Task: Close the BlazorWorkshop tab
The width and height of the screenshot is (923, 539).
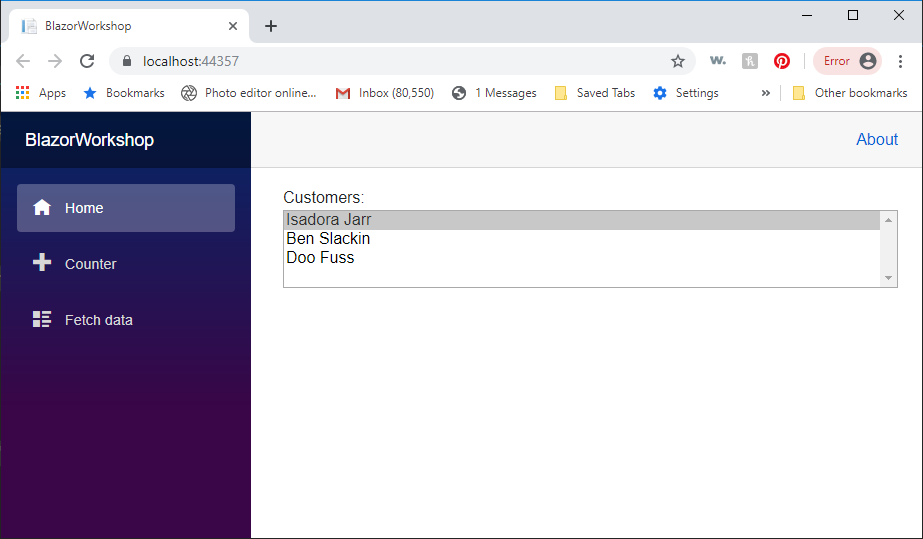Action: point(233,26)
